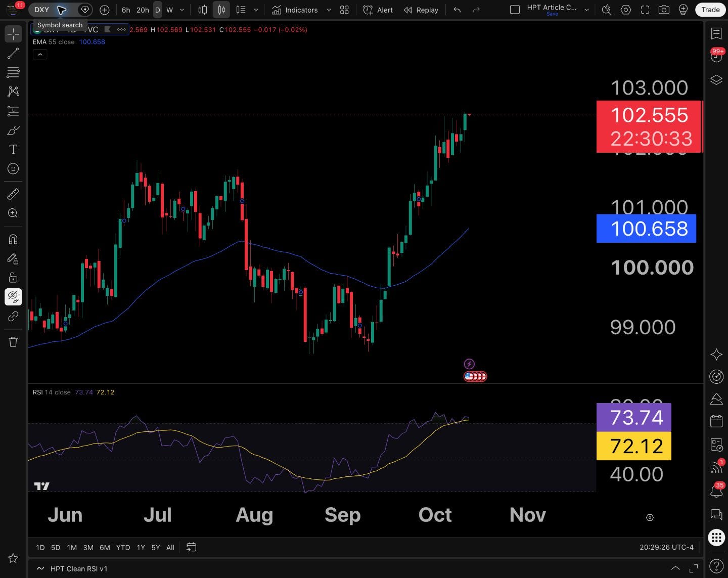
Task: Open the object tree layers panel
Action: pos(716,80)
